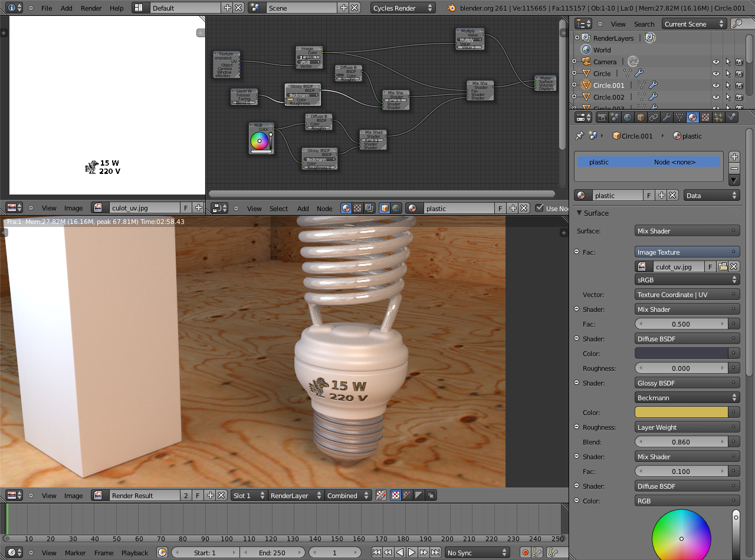Click the Layer Weight roughness button
The height and width of the screenshot is (560, 755).
[687, 427]
